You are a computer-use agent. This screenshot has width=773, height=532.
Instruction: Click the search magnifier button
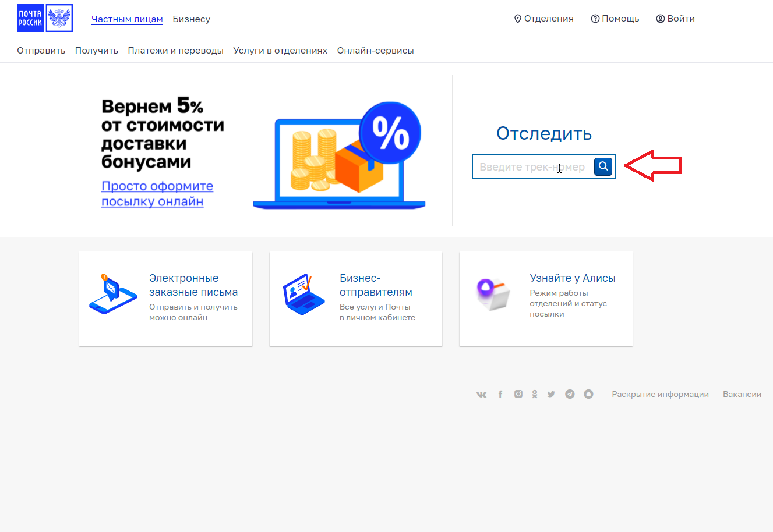(x=603, y=166)
